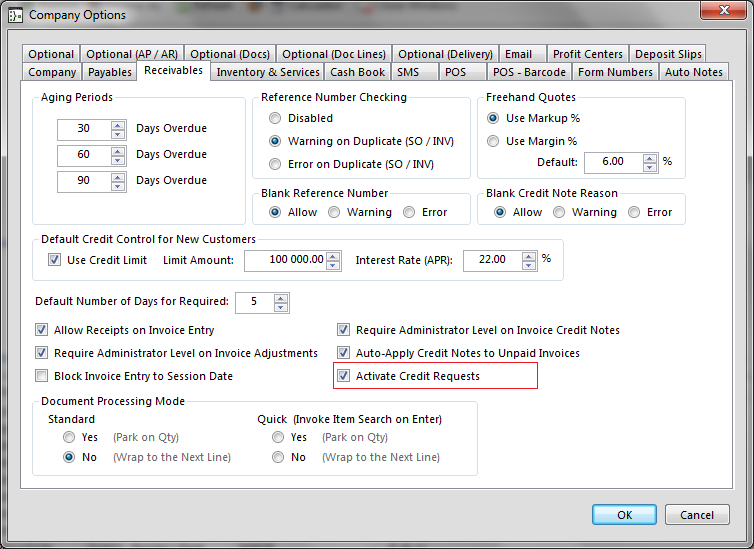Enable Block Invoice Entry to Session Date

click(42, 376)
